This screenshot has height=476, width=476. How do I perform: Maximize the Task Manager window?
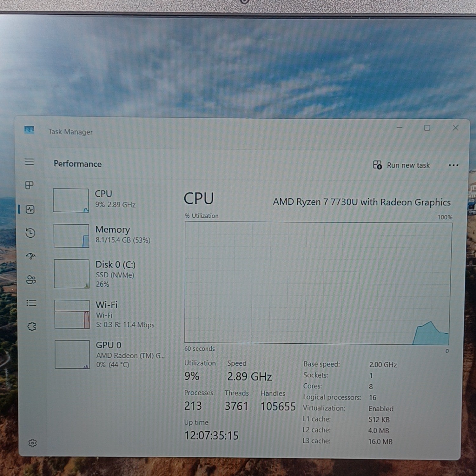click(x=427, y=128)
